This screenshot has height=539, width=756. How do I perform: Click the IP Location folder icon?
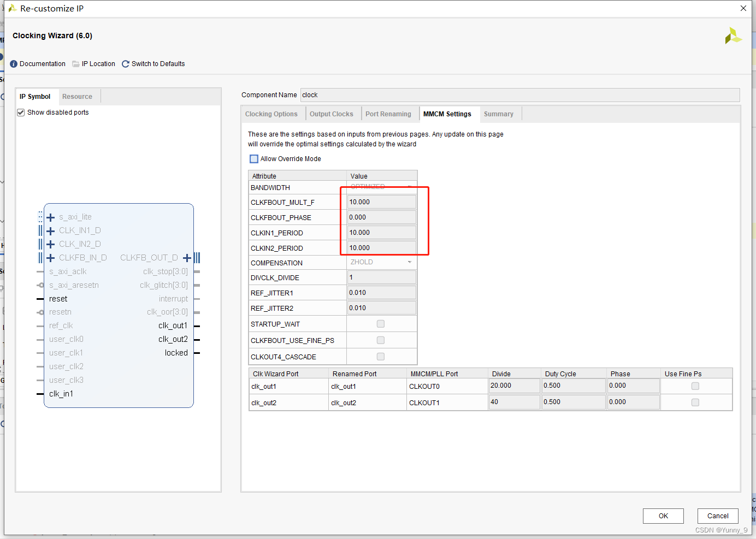point(74,63)
